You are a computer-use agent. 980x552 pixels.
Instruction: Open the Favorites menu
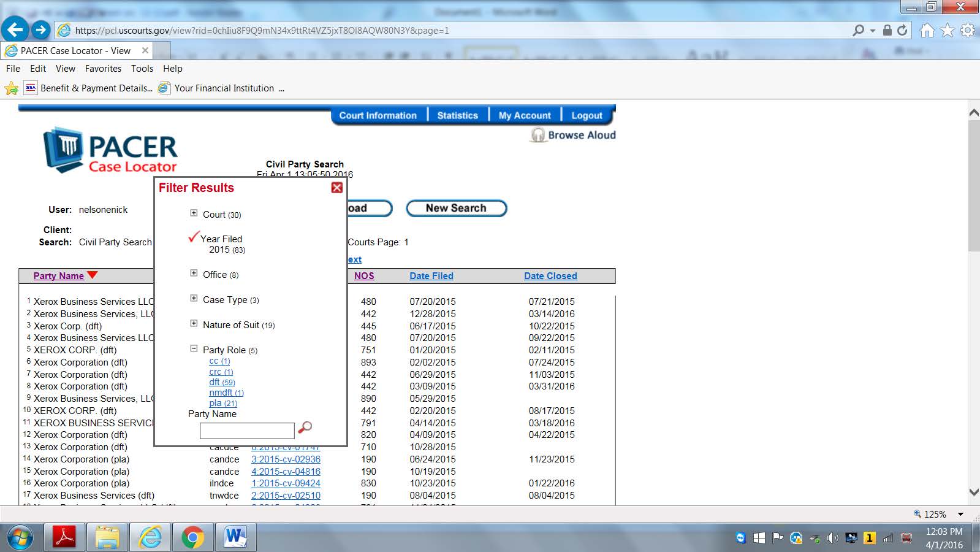(x=103, y=69)
